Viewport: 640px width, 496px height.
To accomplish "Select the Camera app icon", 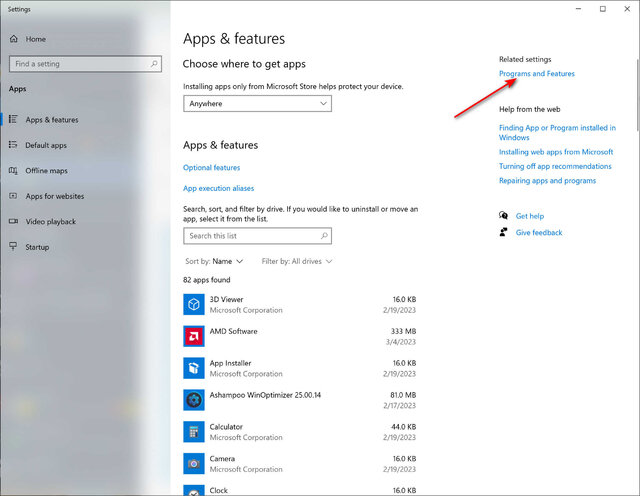I will point(194,464).
